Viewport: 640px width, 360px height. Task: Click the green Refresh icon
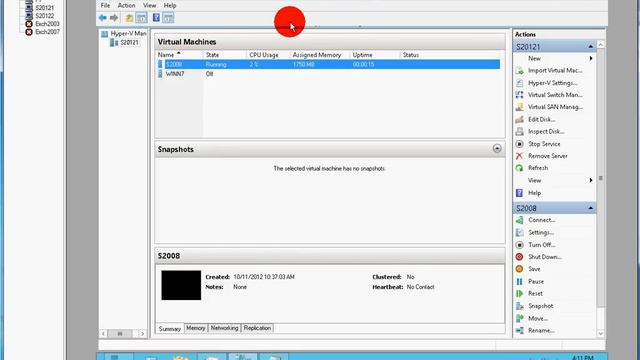(519, 168)
